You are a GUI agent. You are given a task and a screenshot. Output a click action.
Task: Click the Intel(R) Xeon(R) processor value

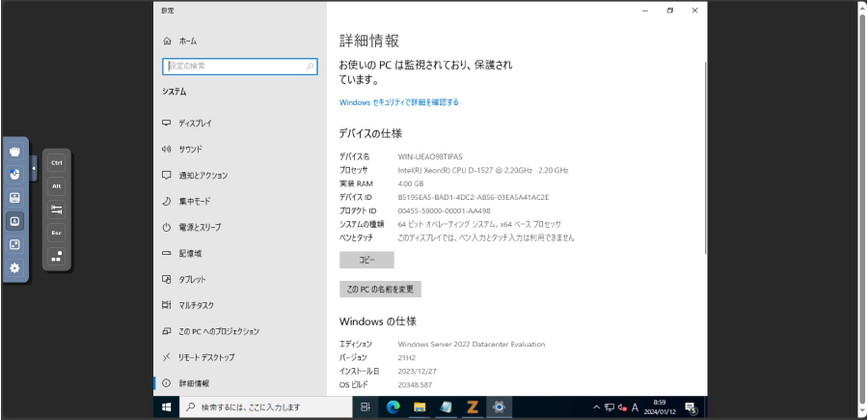[483, 171]
